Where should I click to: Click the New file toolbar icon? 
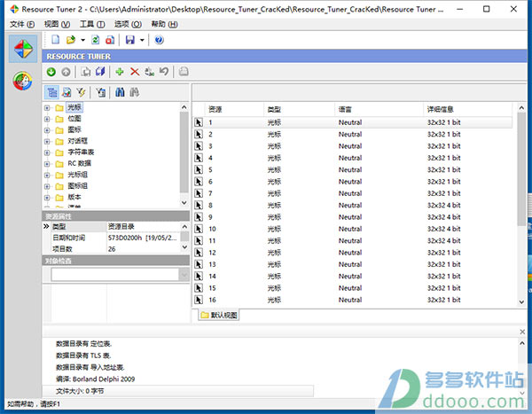pos(55,40)
